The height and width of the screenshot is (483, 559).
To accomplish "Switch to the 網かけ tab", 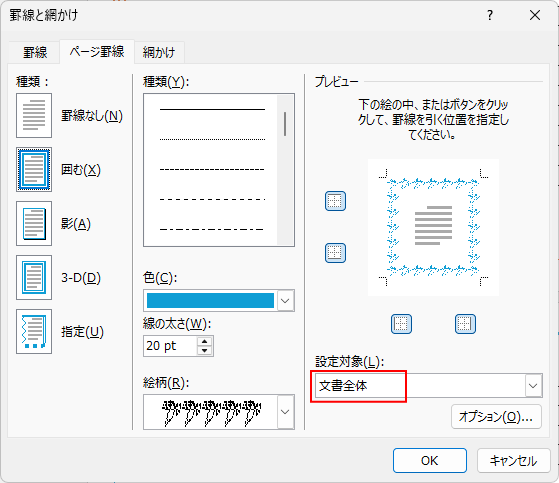I will pos(159,52).
